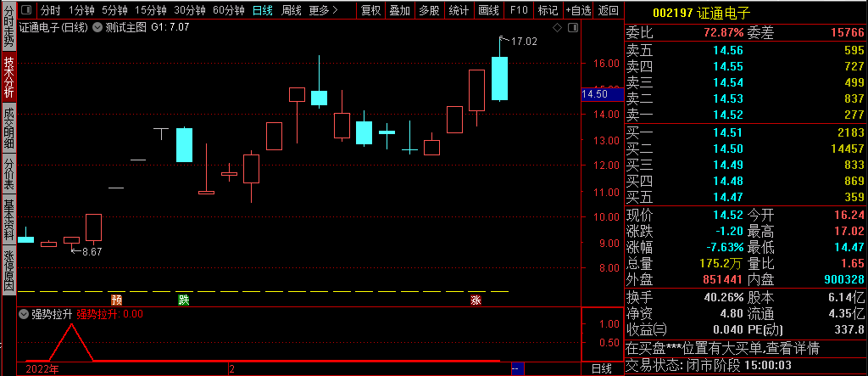Open F10 company info
The height and width of the screenshot is (376, 868).
pyautogui.click(x=519, y=10)
